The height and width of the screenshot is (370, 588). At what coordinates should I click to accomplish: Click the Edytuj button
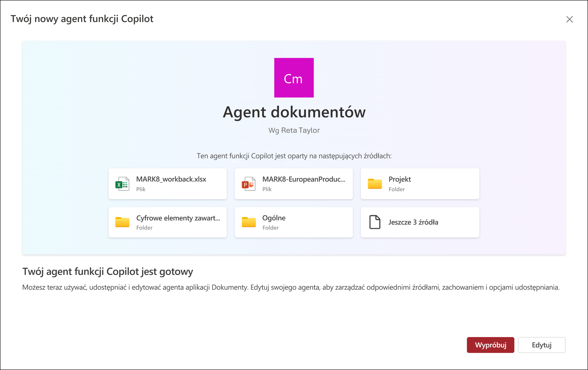point(542,345)
